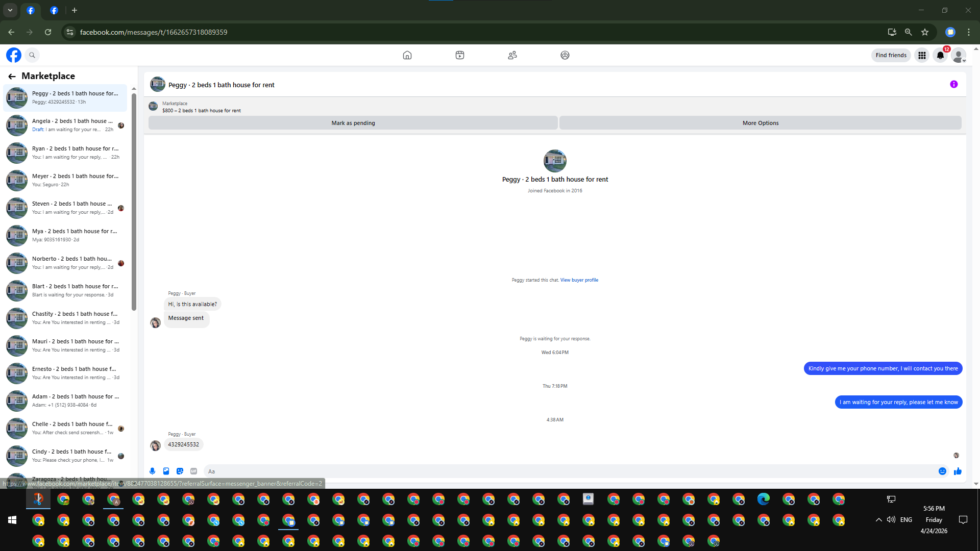Screen dimensions: 980x551
Task: Click the conversation list scrollbar
Action: [x=134, y=202]
